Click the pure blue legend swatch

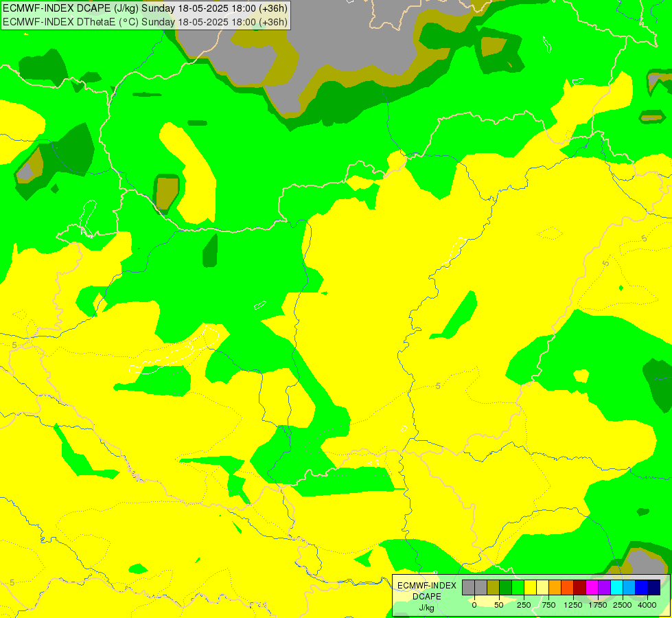pos(642,587)
